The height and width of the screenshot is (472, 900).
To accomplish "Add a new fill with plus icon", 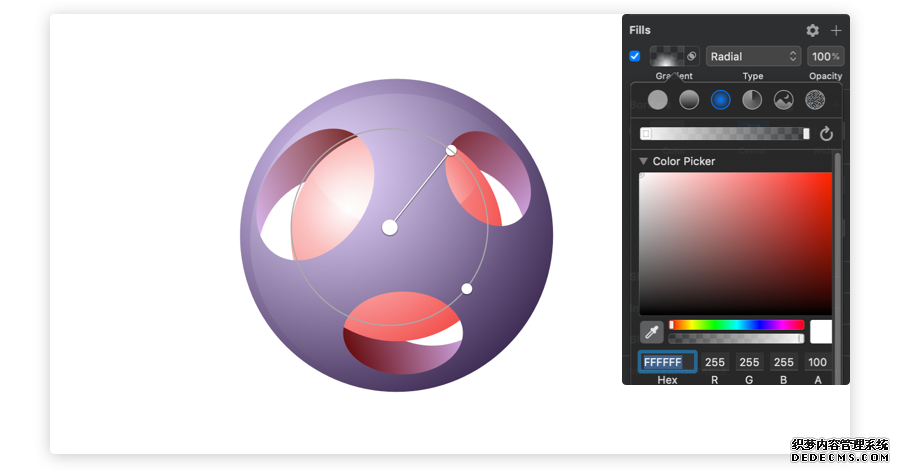I will 836,30.
